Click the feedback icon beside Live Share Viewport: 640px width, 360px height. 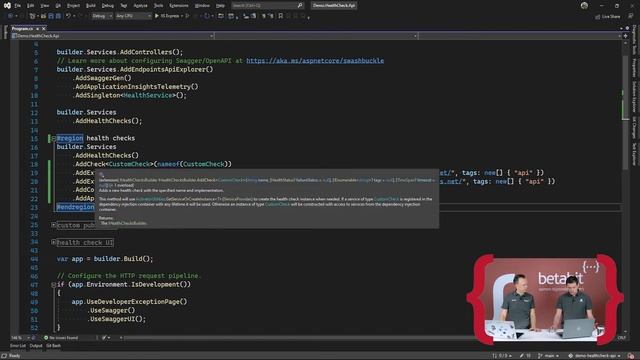click(631, 16)
